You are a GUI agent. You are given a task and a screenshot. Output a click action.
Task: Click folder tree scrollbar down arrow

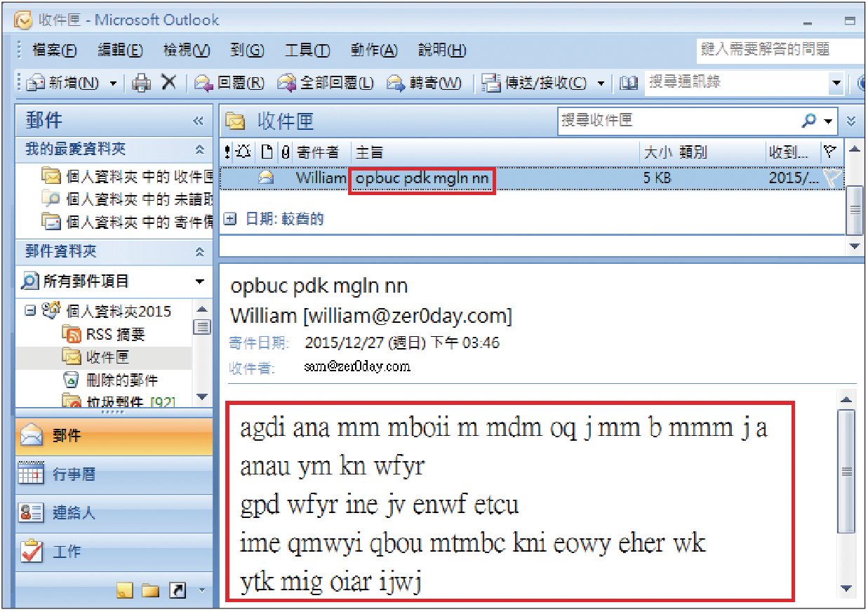(202, 398)
